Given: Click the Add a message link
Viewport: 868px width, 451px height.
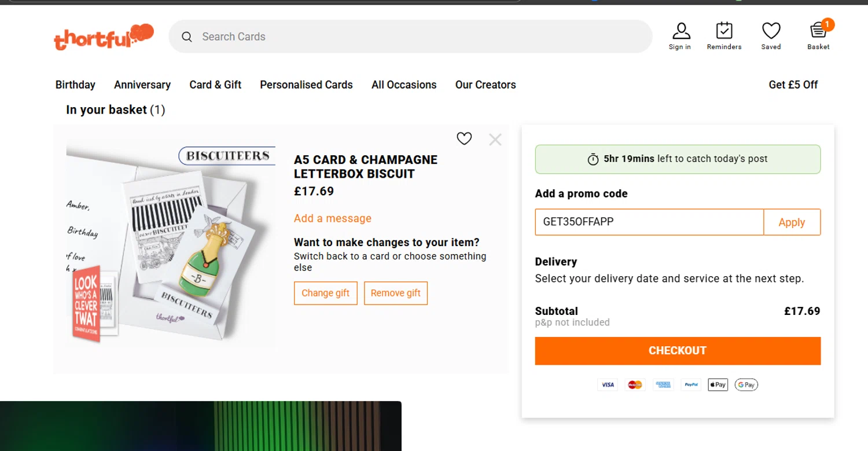Looking at the screenshot, I should coord(333,218).
